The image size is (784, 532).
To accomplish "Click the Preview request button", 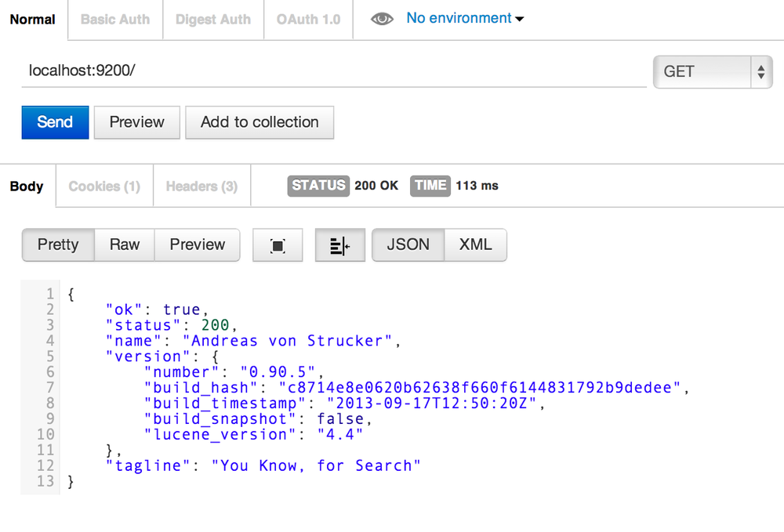I will pyautogui.click(x=136, y=122).
